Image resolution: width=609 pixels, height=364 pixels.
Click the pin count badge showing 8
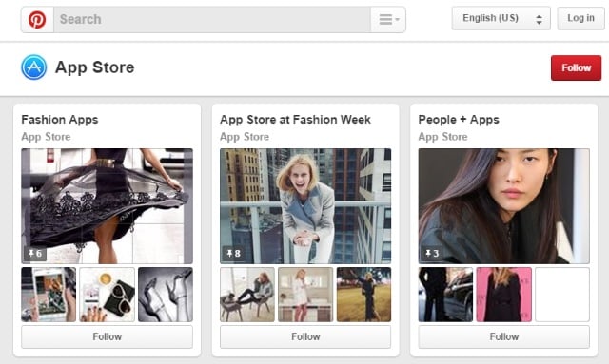click(x=233, y=254)
